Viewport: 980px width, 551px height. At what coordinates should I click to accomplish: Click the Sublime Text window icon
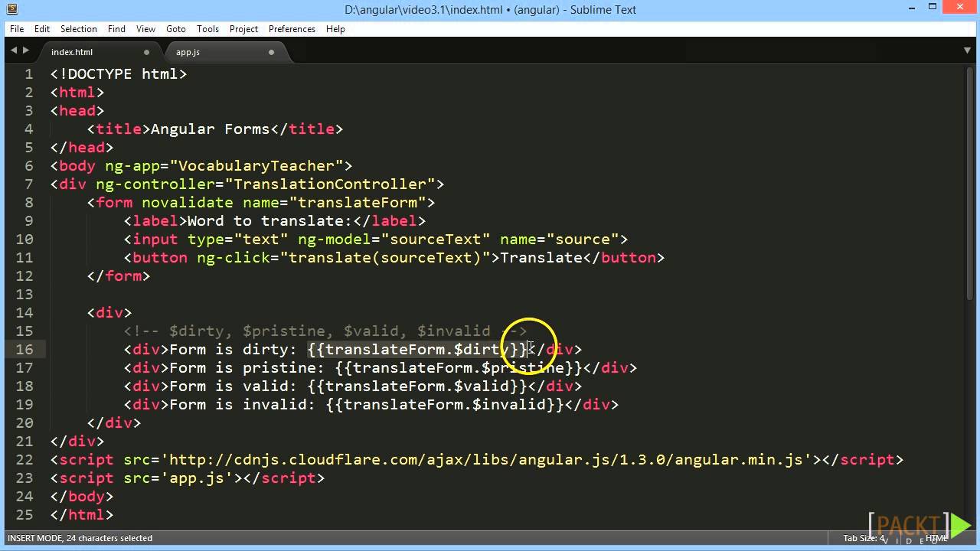[13, 9]
